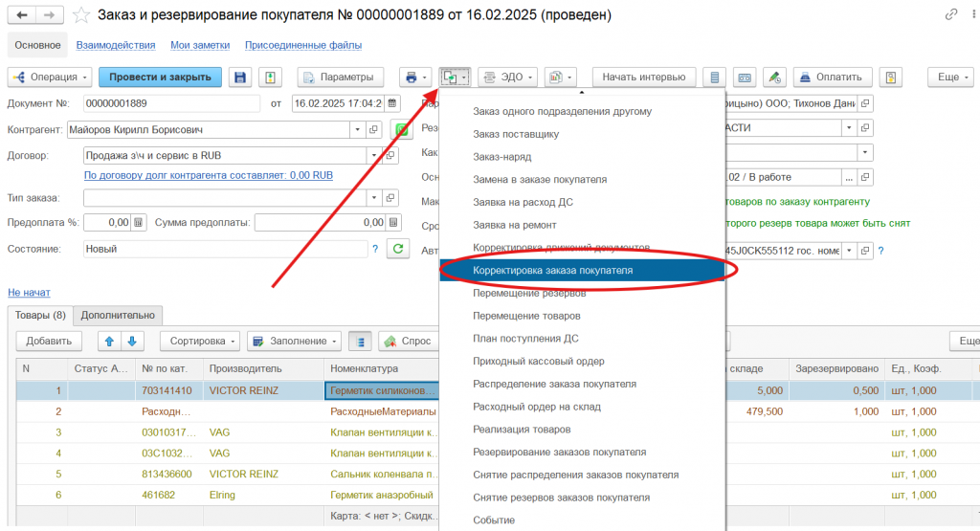Screen dimensions: 980x531
Task: Toggle the list view mode button in table toolbar
Action: [360, 341]
